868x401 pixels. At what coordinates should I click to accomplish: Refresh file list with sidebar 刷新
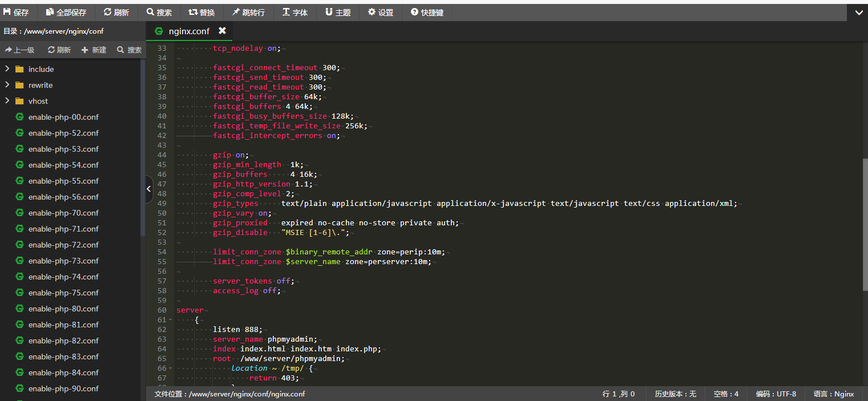(x=59, y=50)
